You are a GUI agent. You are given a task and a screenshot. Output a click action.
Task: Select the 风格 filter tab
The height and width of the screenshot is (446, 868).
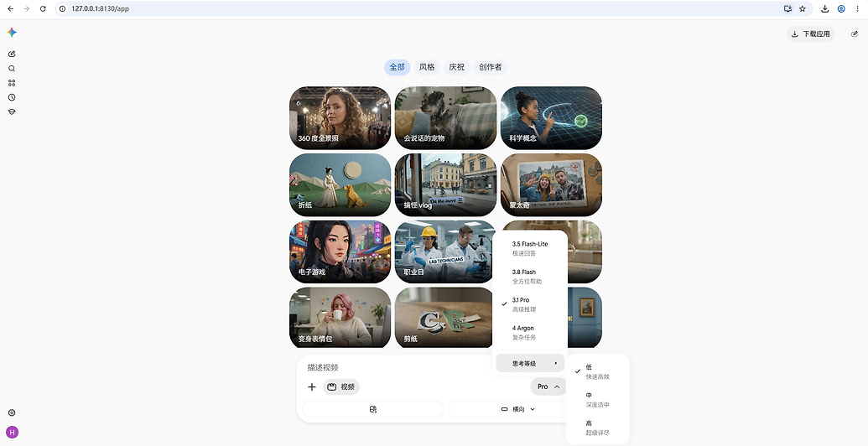[427, 67]
